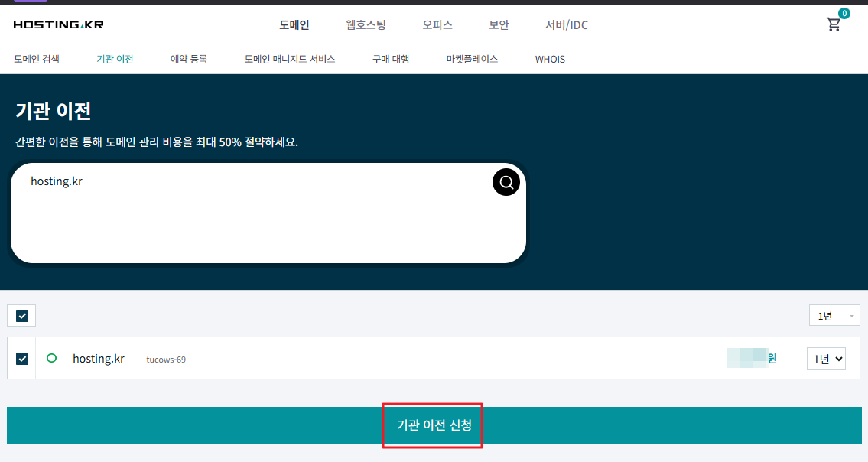Screen dimensions: 868x462
Task: Open the WHOIS lookup link
Action: [550, 59]
